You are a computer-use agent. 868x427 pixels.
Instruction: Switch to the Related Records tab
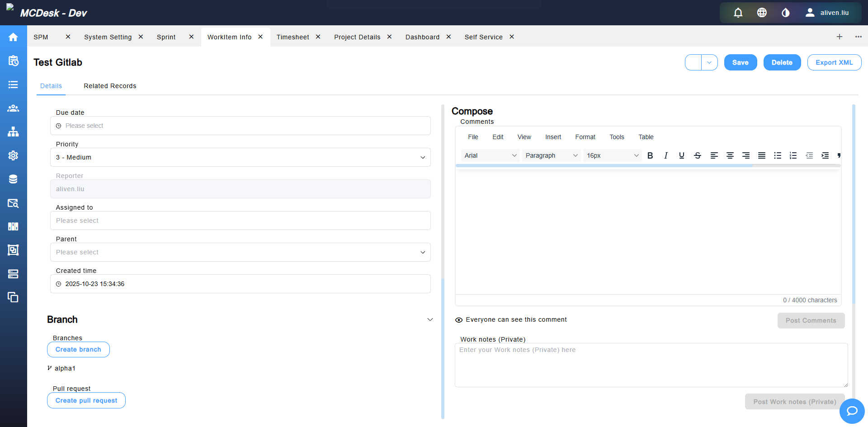pos(110,86)
